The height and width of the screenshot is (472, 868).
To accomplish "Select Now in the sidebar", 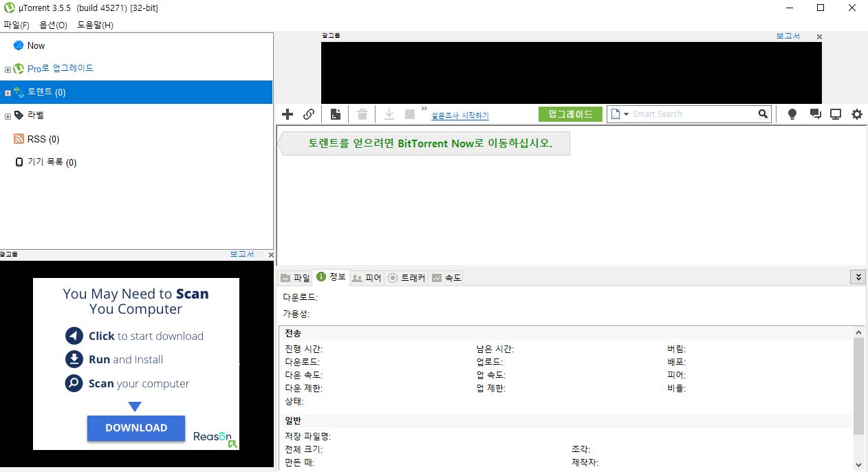I will (36, 45).
